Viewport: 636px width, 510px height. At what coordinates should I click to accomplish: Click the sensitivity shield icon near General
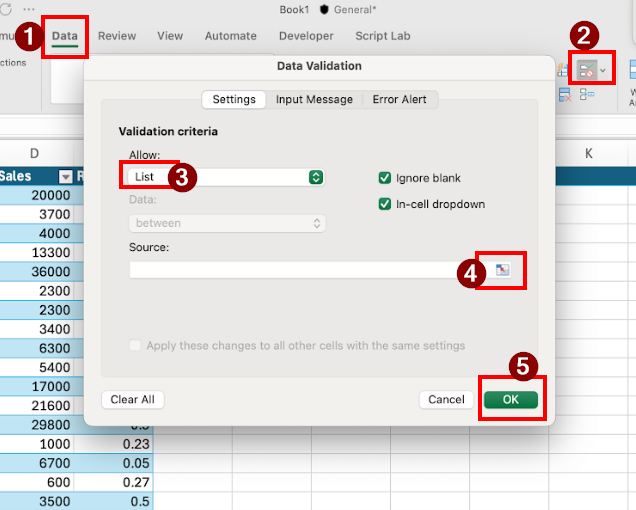324,9
